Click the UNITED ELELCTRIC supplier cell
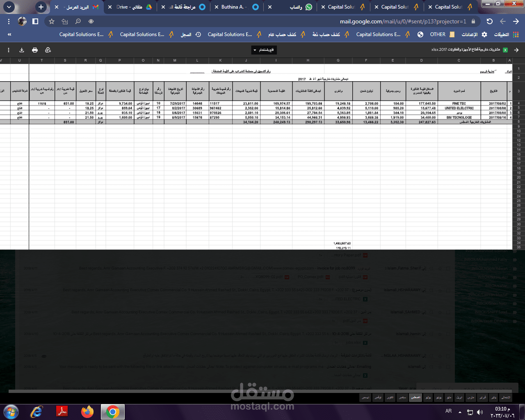Viewport: 525px width, 420px height. (459, 108)
